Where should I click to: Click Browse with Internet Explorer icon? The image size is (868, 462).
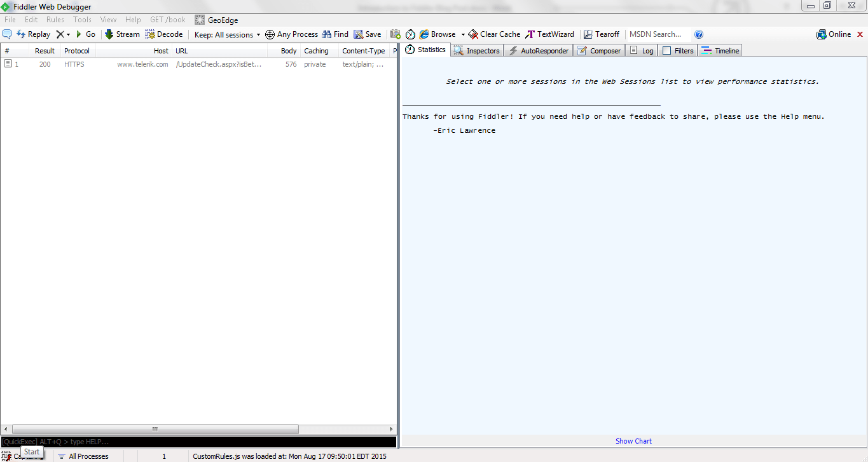click(x=437, y=34)
